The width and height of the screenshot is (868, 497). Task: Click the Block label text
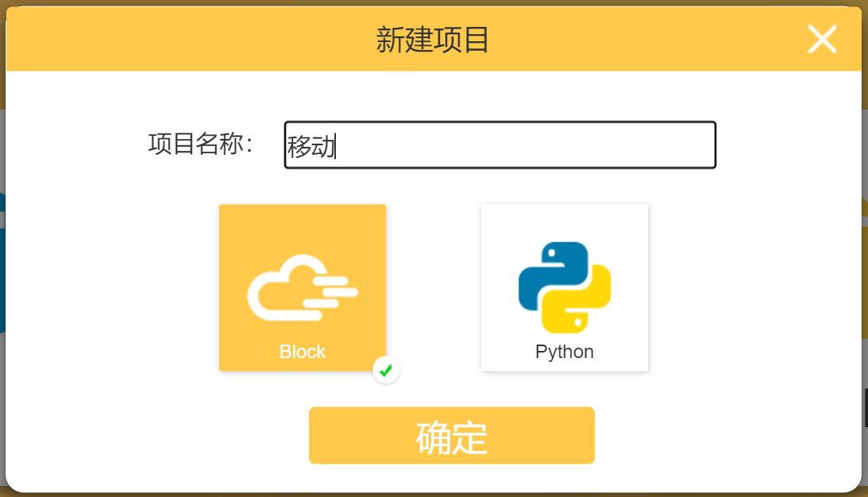(x=303, y=352)
